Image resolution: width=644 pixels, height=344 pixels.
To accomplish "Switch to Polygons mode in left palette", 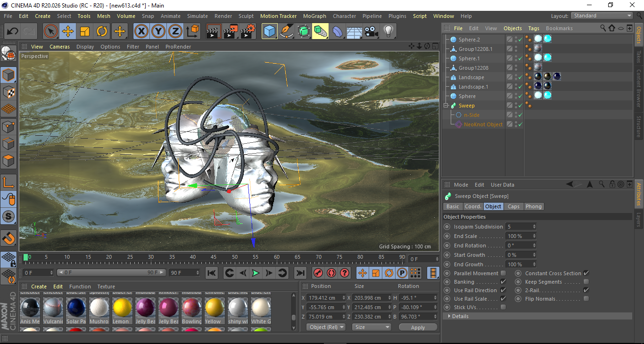I will pos(8,161).
